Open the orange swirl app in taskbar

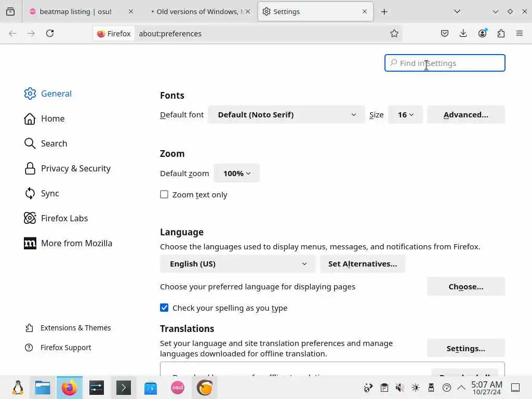point(205,388)
